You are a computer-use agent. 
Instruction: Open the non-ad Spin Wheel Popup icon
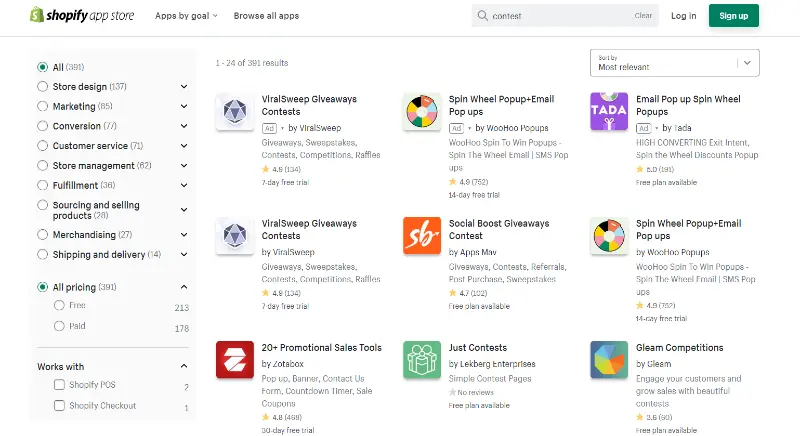pos(609,236)
